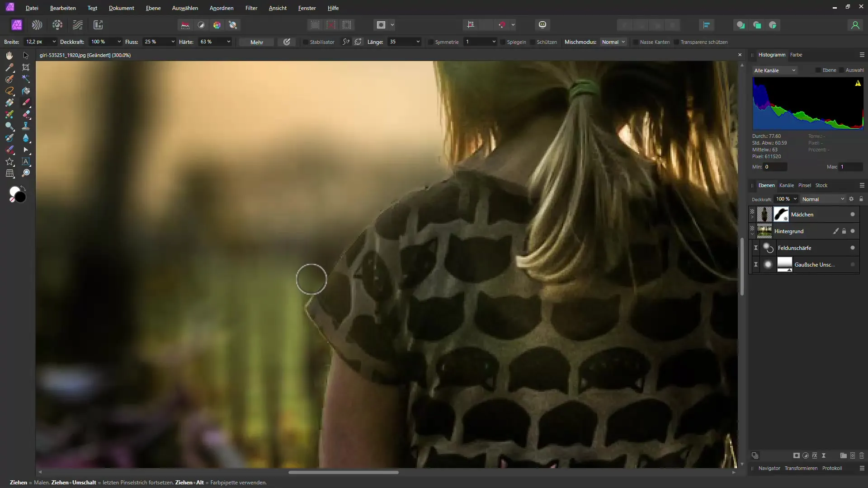868x488 pixels.
Task: Select the Zoom magnifier tool
Action: point(26,173)
